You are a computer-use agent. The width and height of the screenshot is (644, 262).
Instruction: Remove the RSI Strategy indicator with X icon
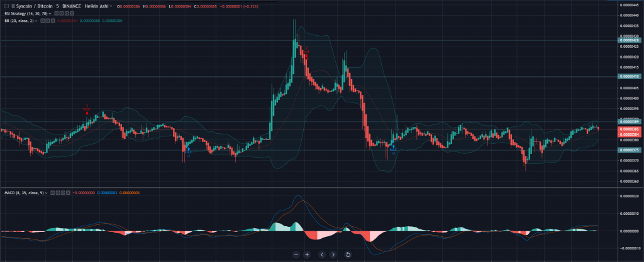click(x=72, y=14)
